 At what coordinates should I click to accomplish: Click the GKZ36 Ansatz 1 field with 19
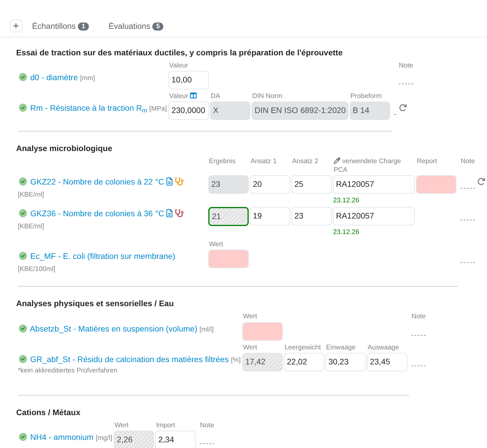[x=270, y=216]
